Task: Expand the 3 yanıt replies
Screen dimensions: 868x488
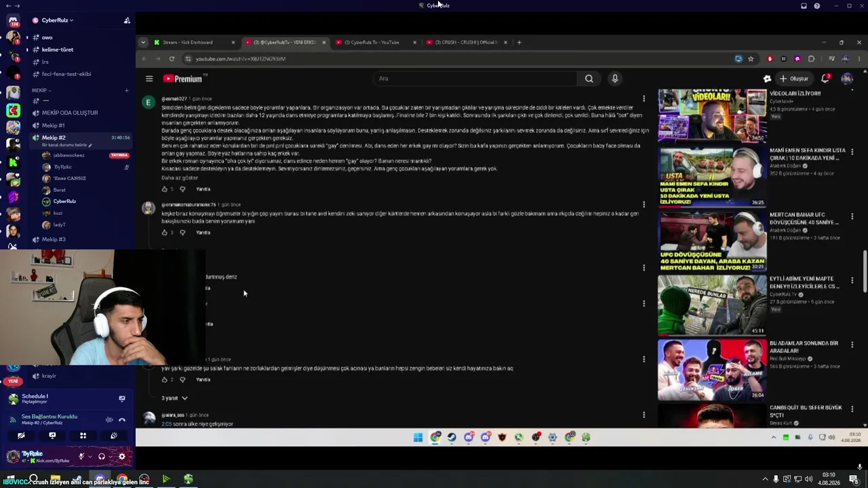Action: click(174, 398)
